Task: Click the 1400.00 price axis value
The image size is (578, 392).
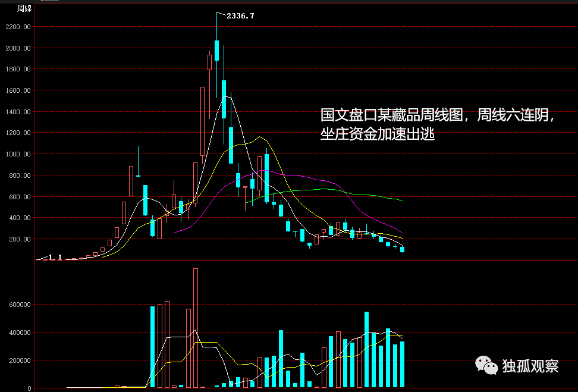Action: click(x=18, y=112)
